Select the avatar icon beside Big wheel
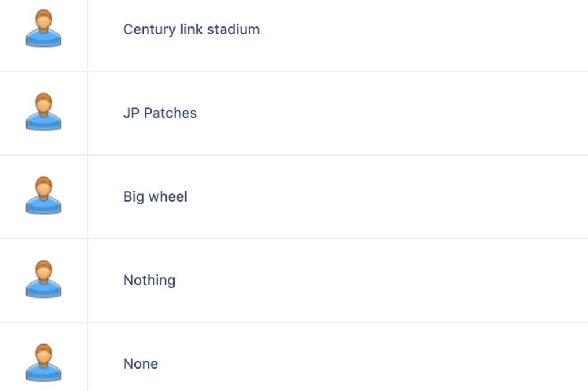The image size is (588, 391). (x=44, y=196)
